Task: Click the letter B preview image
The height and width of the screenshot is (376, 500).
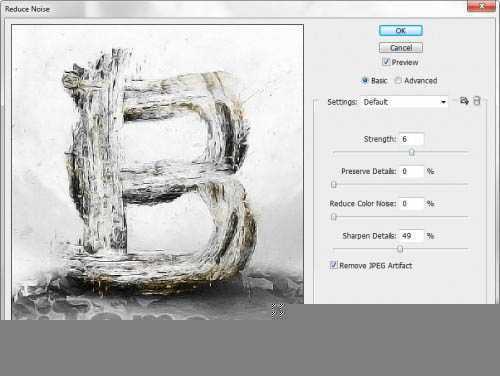Action: [157, 172]
